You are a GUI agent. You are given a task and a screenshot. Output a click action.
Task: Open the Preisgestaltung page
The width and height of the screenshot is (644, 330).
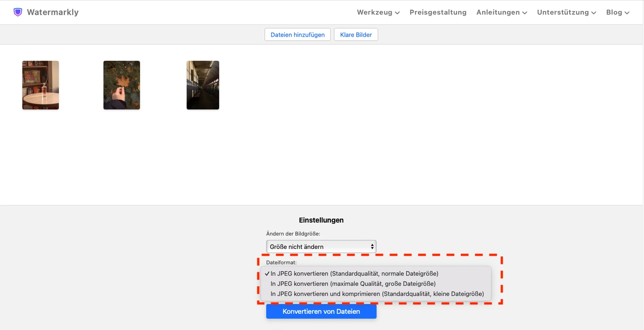pos(438,12)
